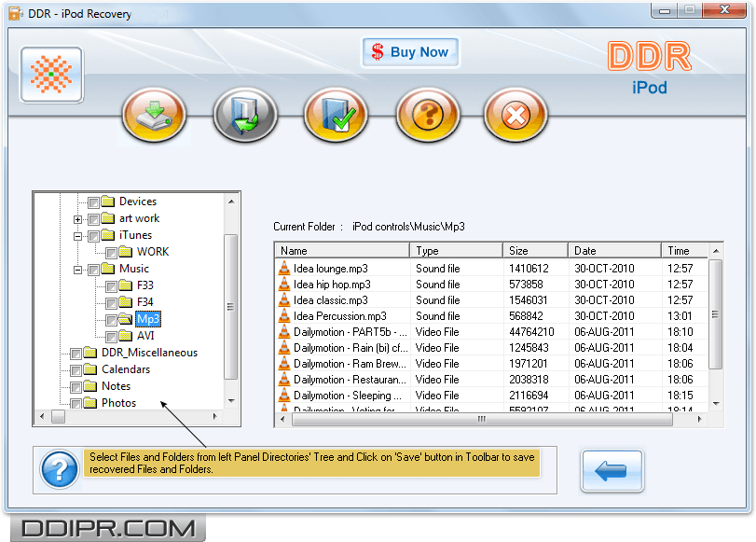Image resolution: width=756 pixels, height=542 pixels.
Task: Click size value 44764210
Action: [531, 332]
